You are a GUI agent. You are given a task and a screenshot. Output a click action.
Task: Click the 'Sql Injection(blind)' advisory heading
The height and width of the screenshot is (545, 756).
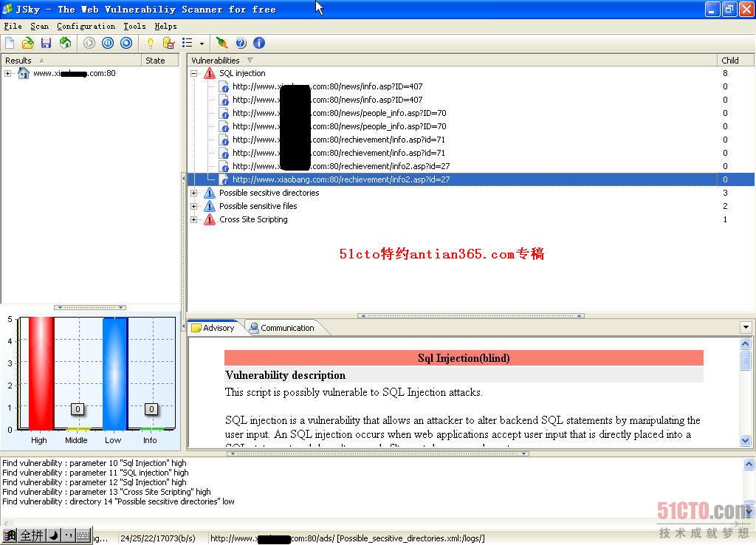464,358
